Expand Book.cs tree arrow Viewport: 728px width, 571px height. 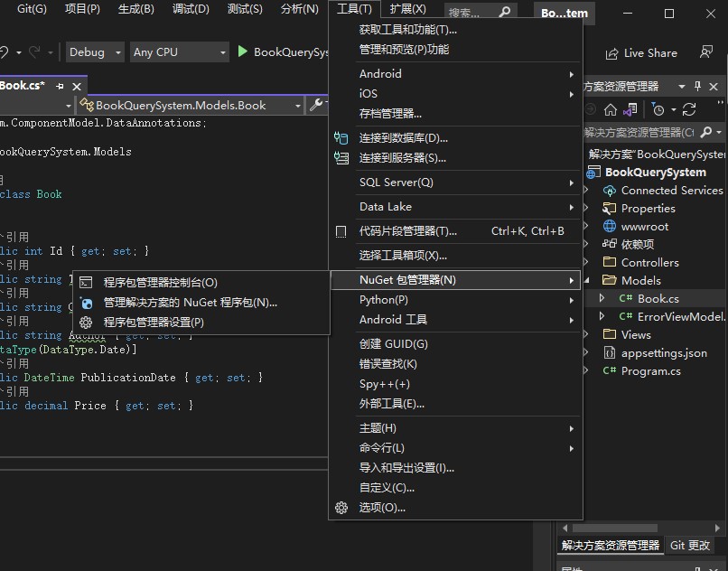click(602, 298)
